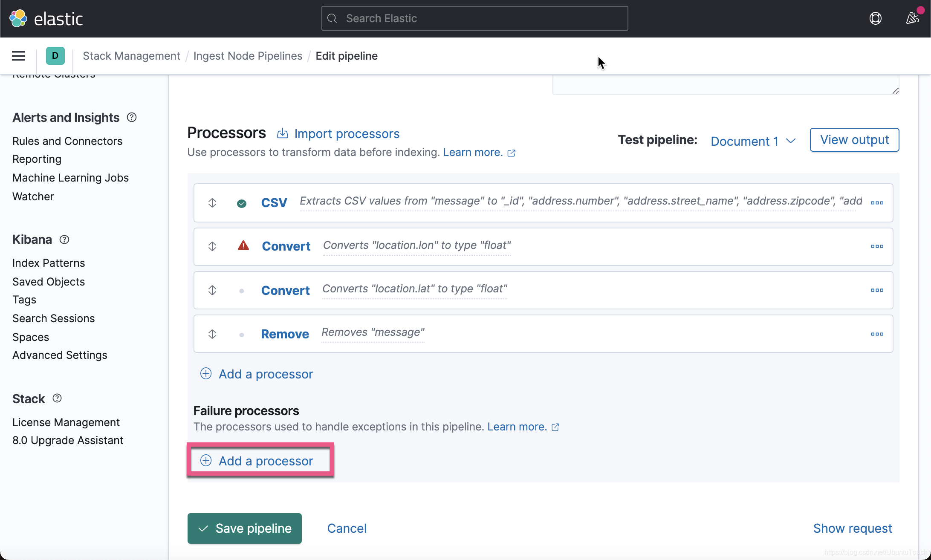The width and height of the screenshot is (931, 560).
Task: Open the help life-buoy icon in header
Action: point(876,18)
